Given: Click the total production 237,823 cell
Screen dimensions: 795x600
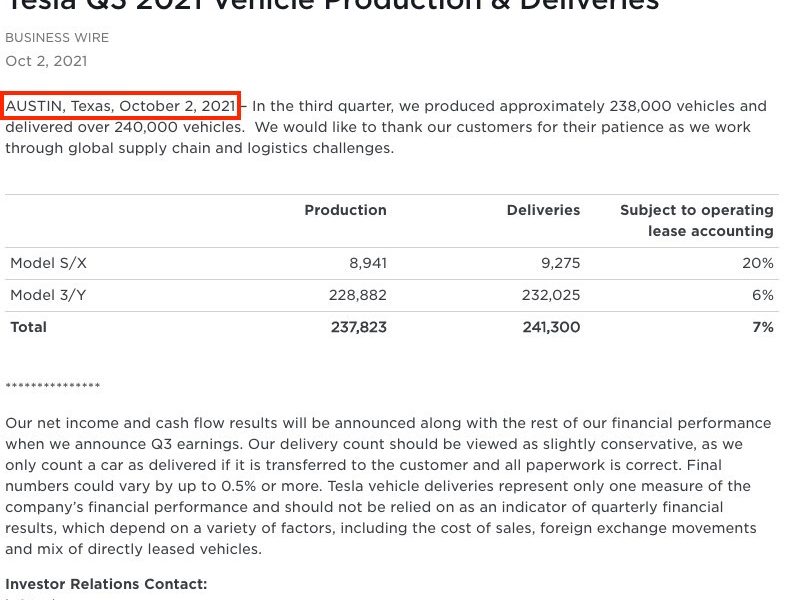Looking at the screenshot, I should pyautogui.click(x=359, y=327).
